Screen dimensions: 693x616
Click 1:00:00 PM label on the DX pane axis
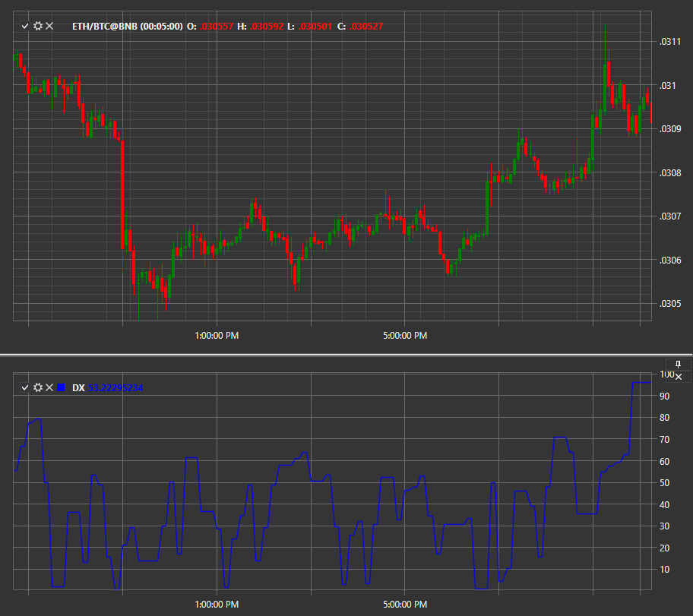pyautogui.click(x=217, y=605)
